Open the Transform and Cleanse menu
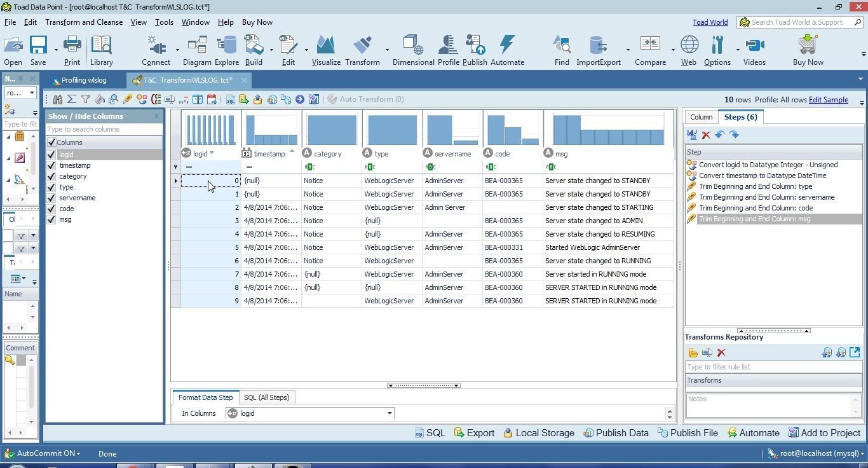This screenshot has width=868, height=468. tap(84, 22)
